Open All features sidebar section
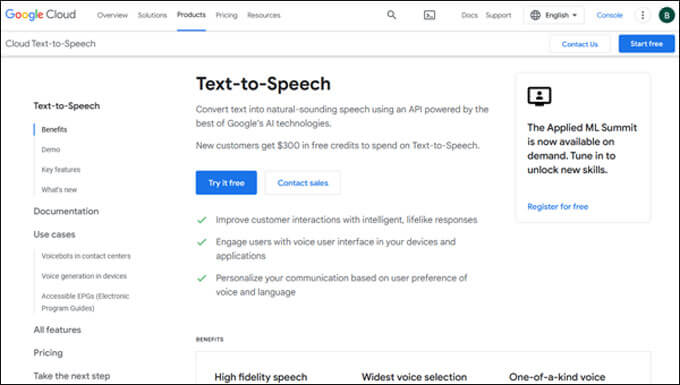Screen dimensions: 680x385 click(x=57, y=330)
